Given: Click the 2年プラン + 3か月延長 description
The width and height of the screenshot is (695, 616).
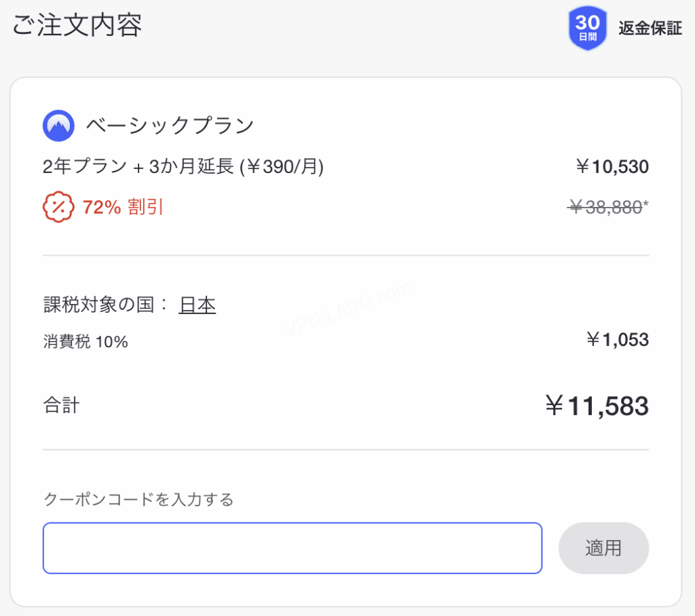Looking at the screenshot, I should (183, 166).
